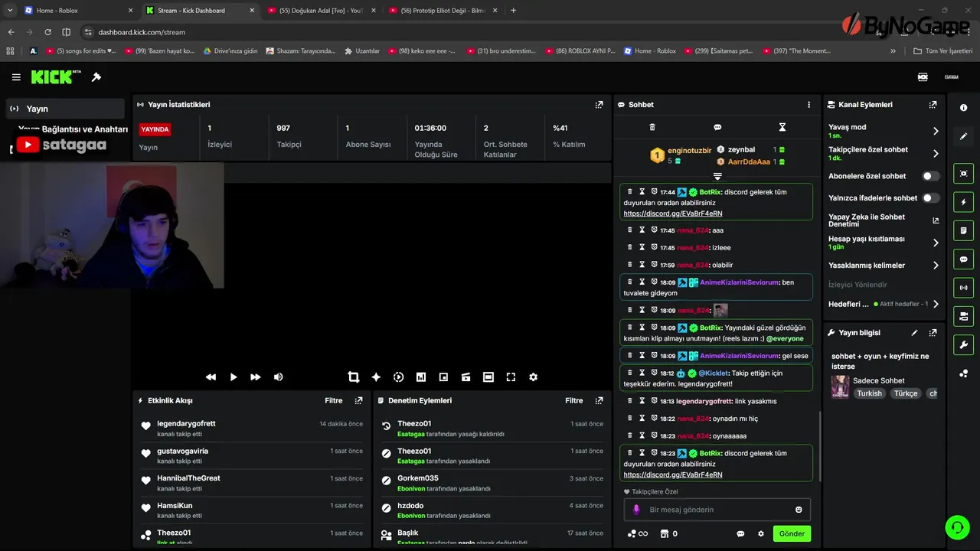Image resolution: width=980 pixels, height=551 pixels.
Task: Click the Bir mesaj gönderin input field
Action: 717,510
